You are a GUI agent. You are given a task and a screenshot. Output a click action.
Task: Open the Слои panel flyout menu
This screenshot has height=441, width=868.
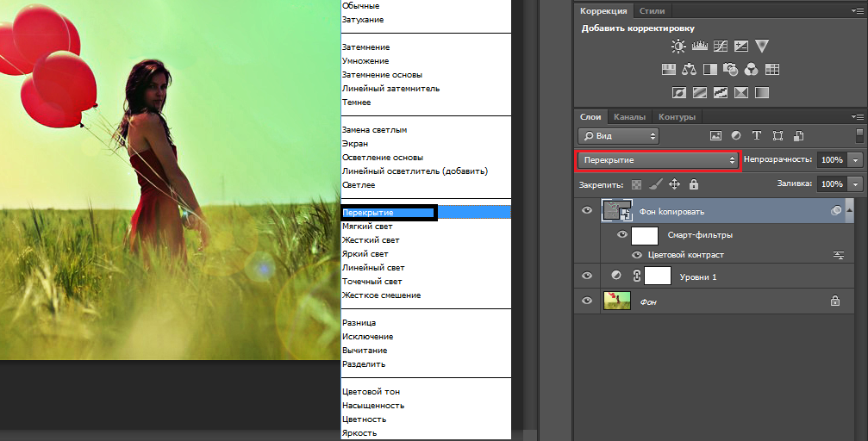pos(858,117)
